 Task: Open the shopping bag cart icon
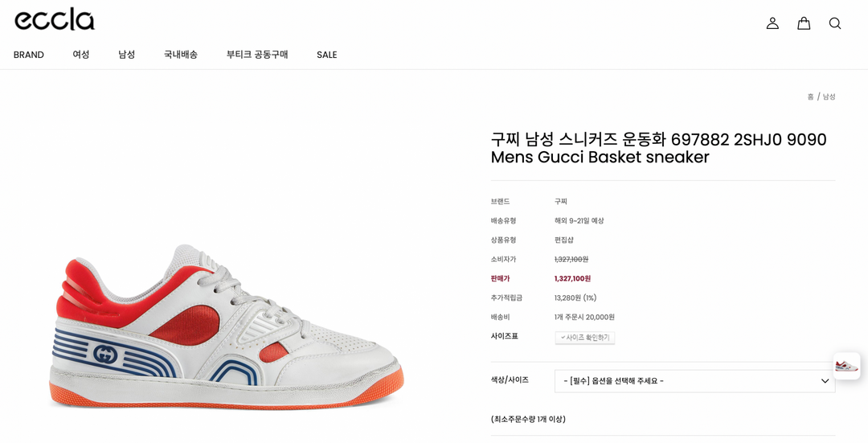pyautogui.click(x=804, y=23)
